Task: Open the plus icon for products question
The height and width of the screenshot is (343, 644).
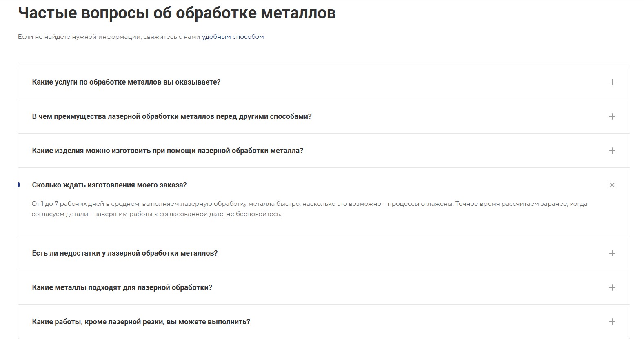Action: tap(612, 150)
